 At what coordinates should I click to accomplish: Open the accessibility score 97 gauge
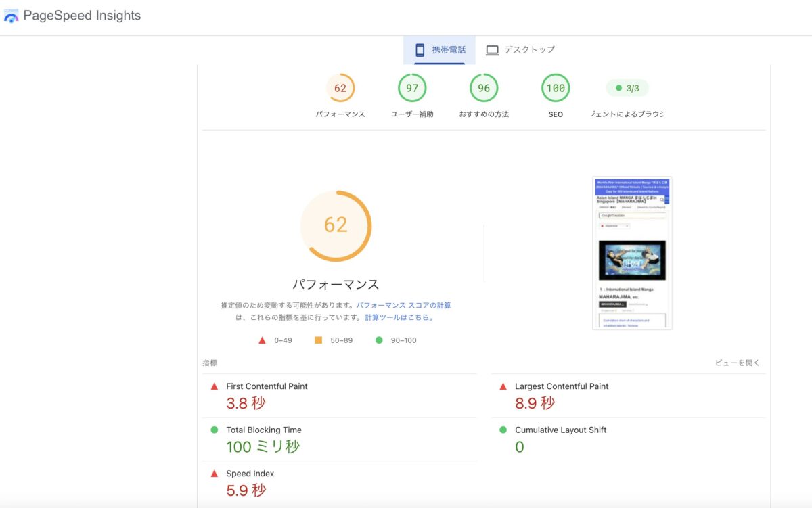[412, 88]
